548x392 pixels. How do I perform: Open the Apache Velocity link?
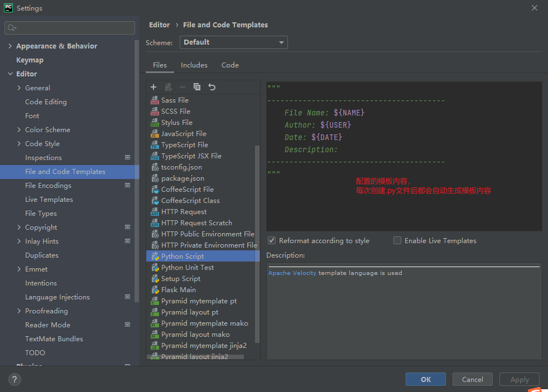[292, 273]
